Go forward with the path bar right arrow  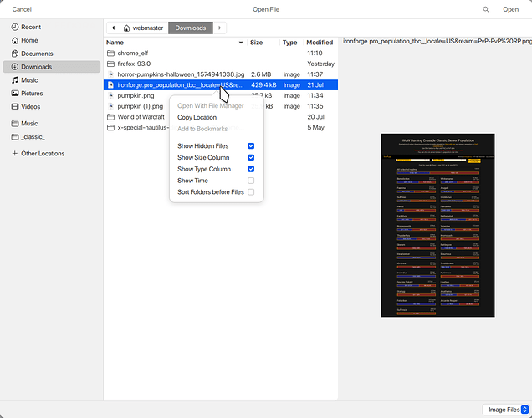(x=219, y=28)
